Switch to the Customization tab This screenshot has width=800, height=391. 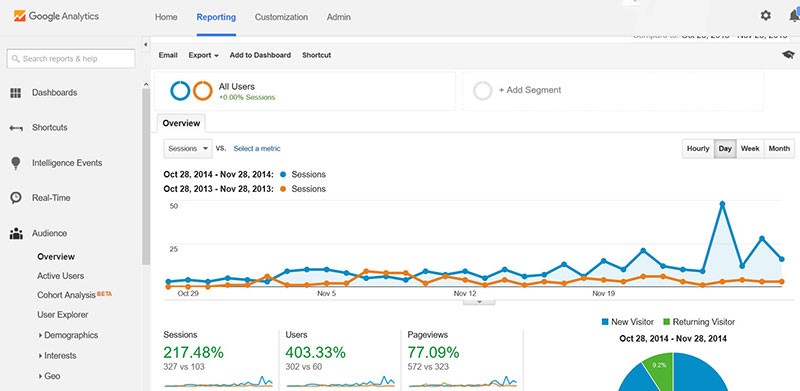(x=281, y=17)
